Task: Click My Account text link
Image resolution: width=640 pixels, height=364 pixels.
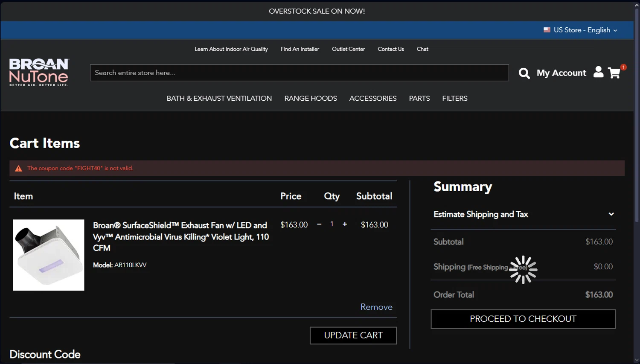Action: click(x=561, y=73)
